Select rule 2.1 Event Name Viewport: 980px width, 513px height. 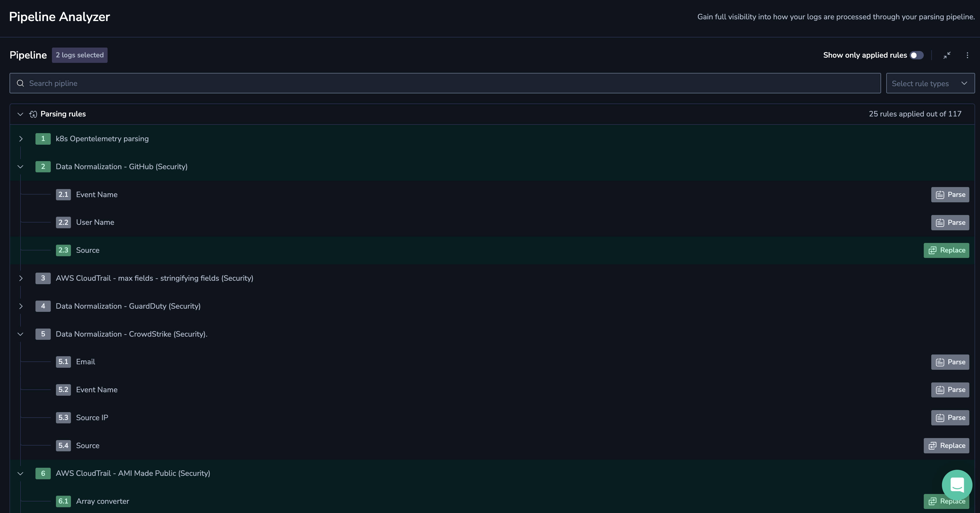tap(492, 195)
